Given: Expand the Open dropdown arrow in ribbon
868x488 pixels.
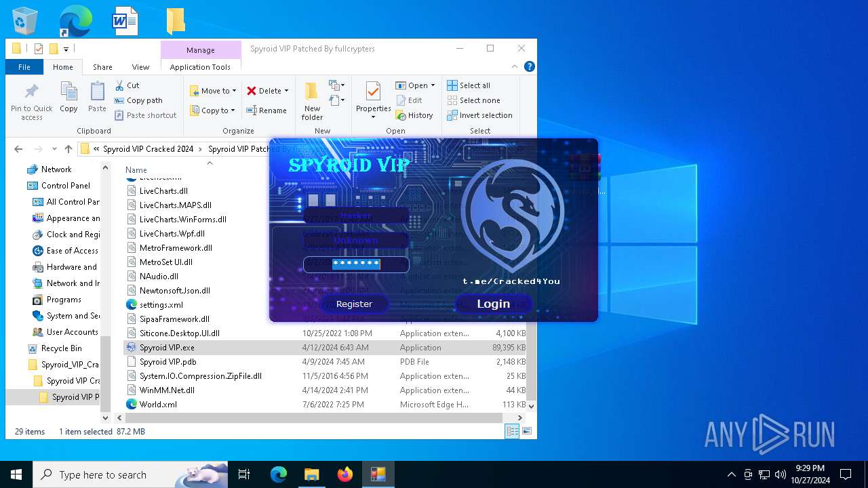Looking at the screenshot, I should (433, 85).
